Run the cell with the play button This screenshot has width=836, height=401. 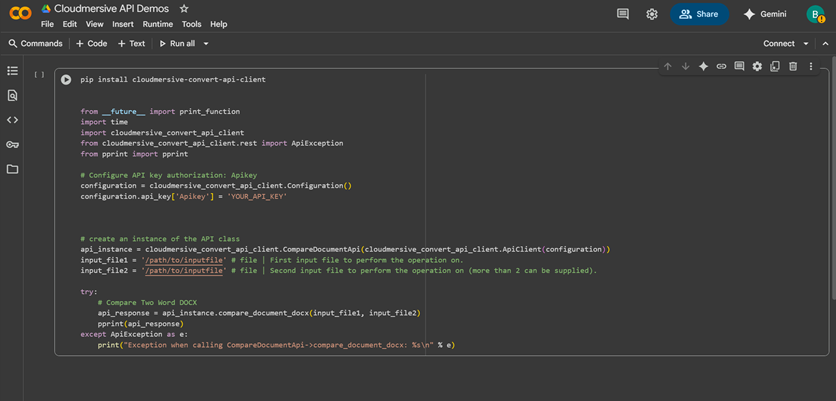(66, 79)
